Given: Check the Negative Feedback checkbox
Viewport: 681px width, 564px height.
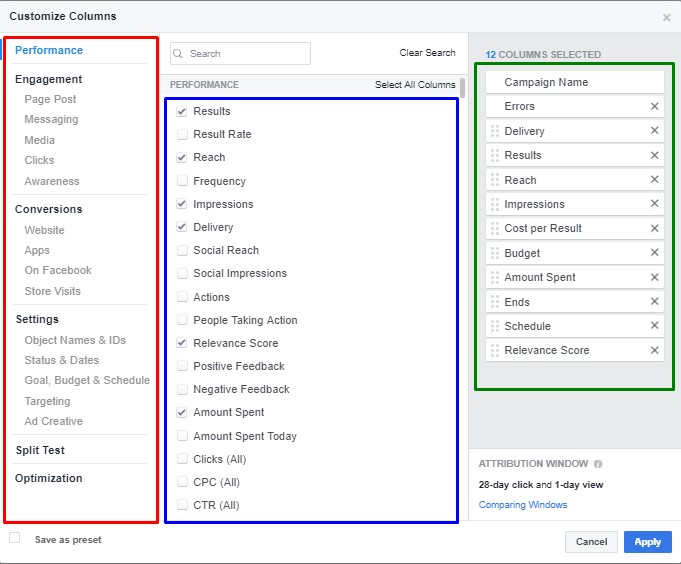Looking at the screenshot, I should [x=182, y=389].
